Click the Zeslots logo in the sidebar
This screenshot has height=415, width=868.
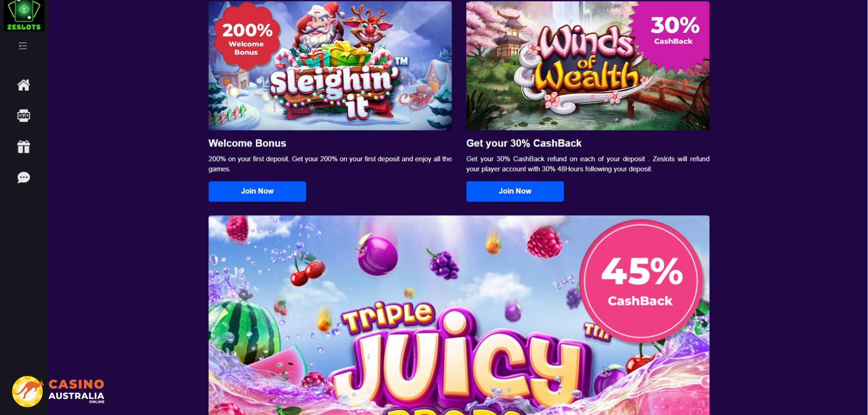tap(24, 15)
